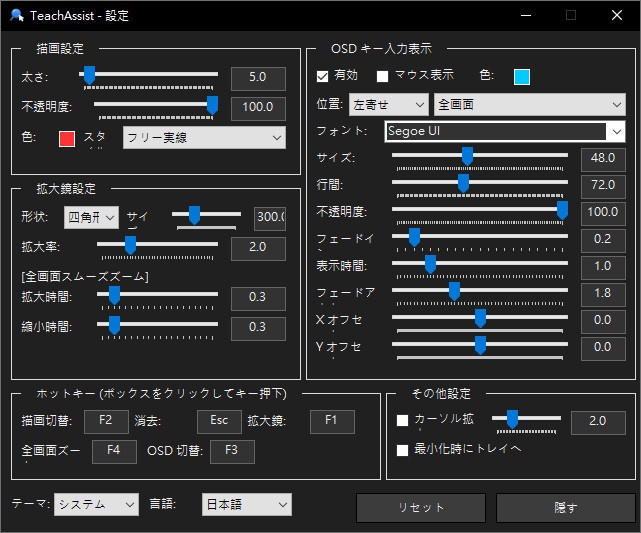Click the F4 全画面ズーム hotkey box

114,452
